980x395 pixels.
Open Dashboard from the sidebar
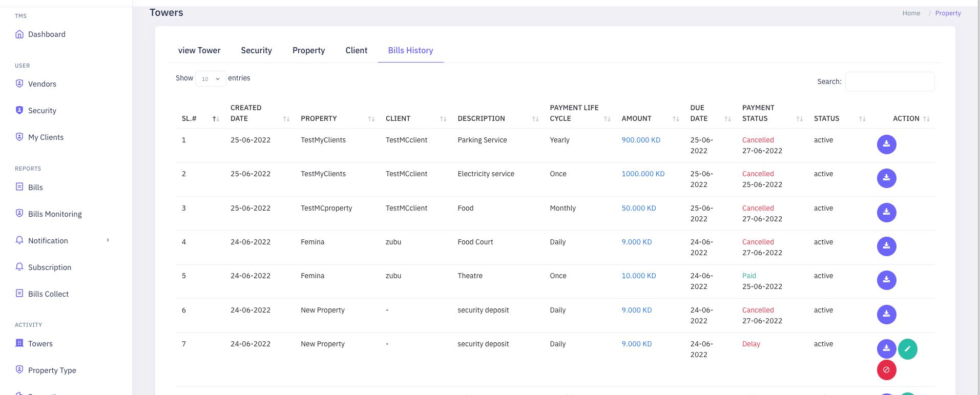click(47, 34)
